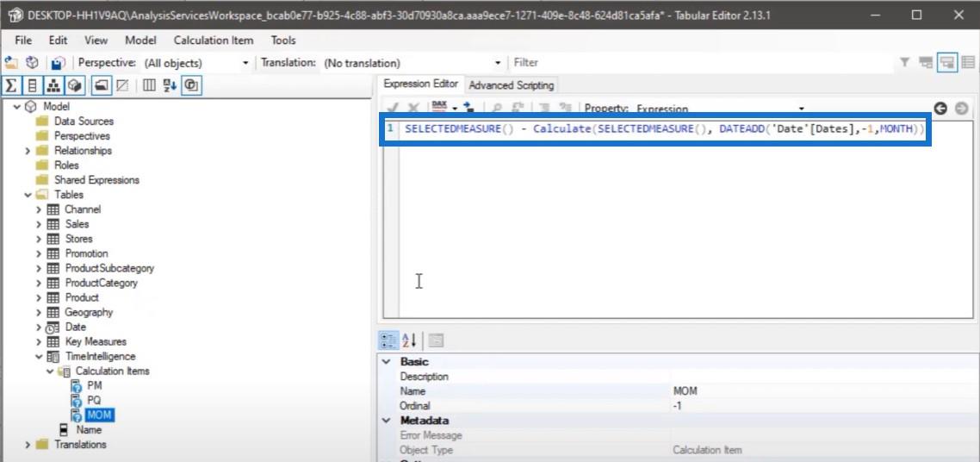Go back with the black arrow button
This screenshot has width=980, height=462.
pos(940,108)
